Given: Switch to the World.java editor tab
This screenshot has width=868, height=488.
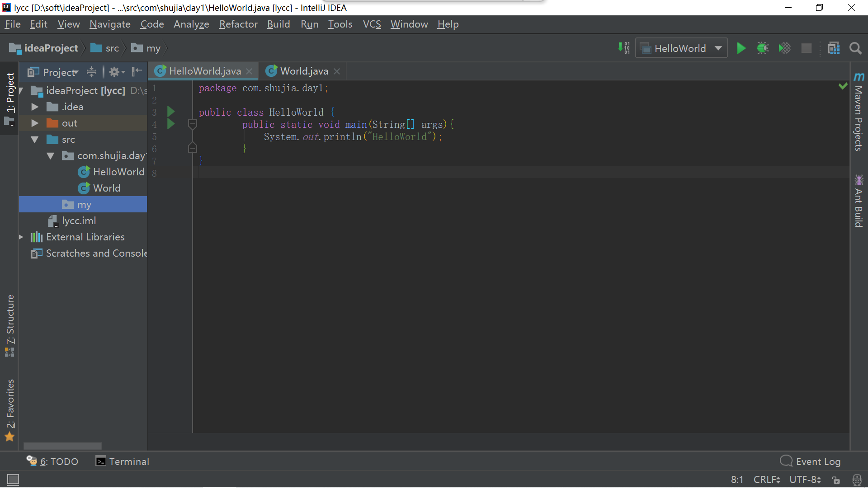Looking at the screenshot, I should tap(304, 71).
